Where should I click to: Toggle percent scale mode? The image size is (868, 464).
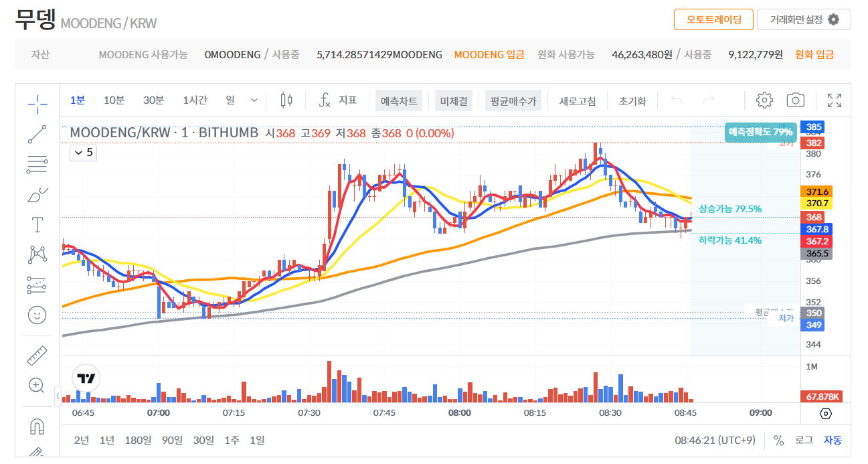click(778, 440)
